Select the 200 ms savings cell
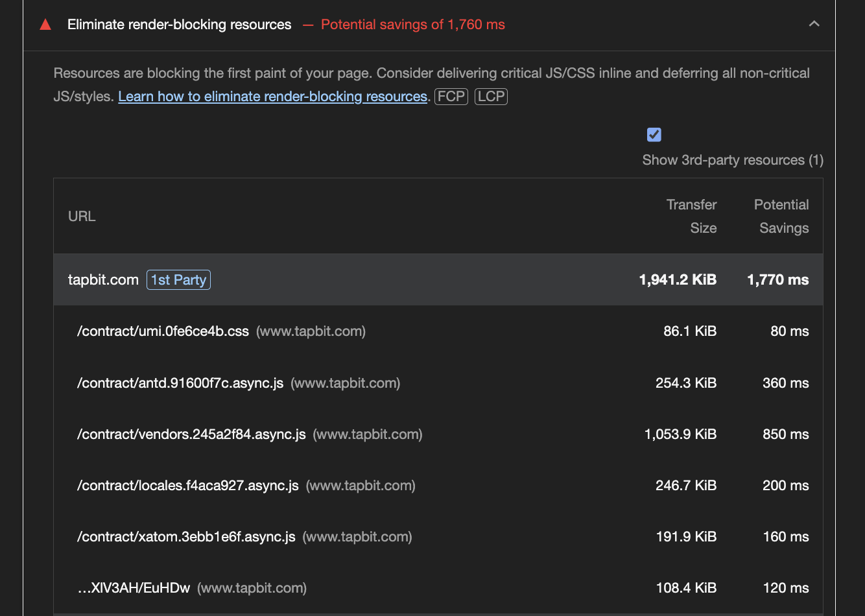The width and height of the screenshot is (865, 616). point(786,486)
